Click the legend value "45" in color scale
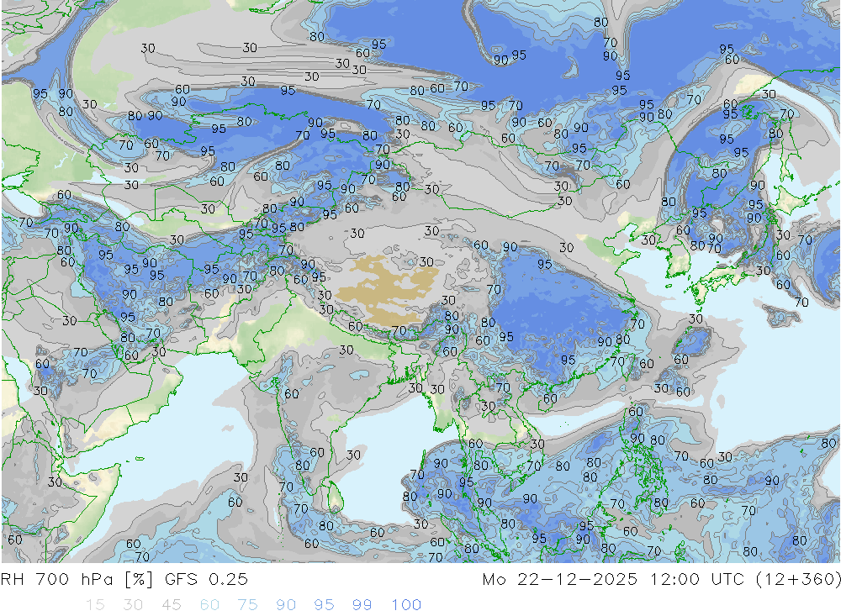Image resolution: width=841 pixels, height=616 pixels. 171,605
